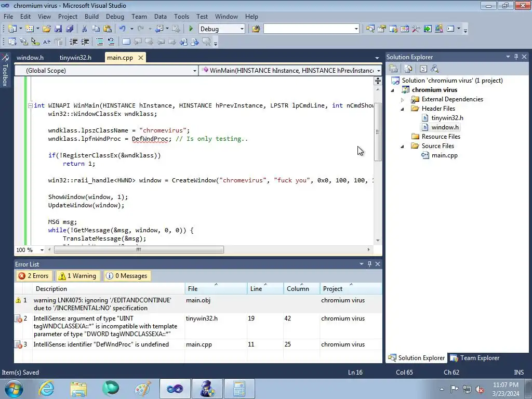Sort Error List by Line column

(265, 289)
